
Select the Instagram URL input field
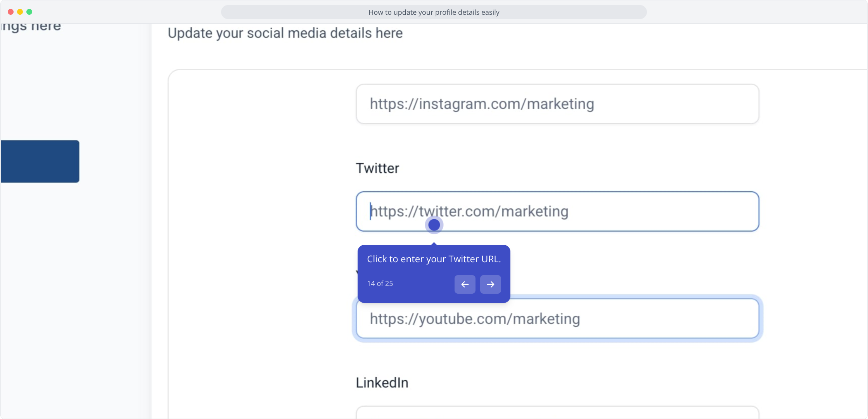pyautogui.click(x=557, y=104)
